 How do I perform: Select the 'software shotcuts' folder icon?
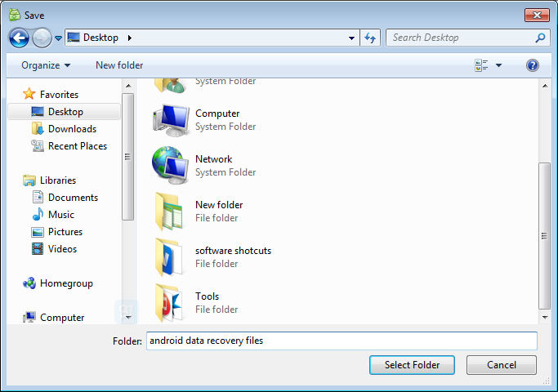coord(170,257)
